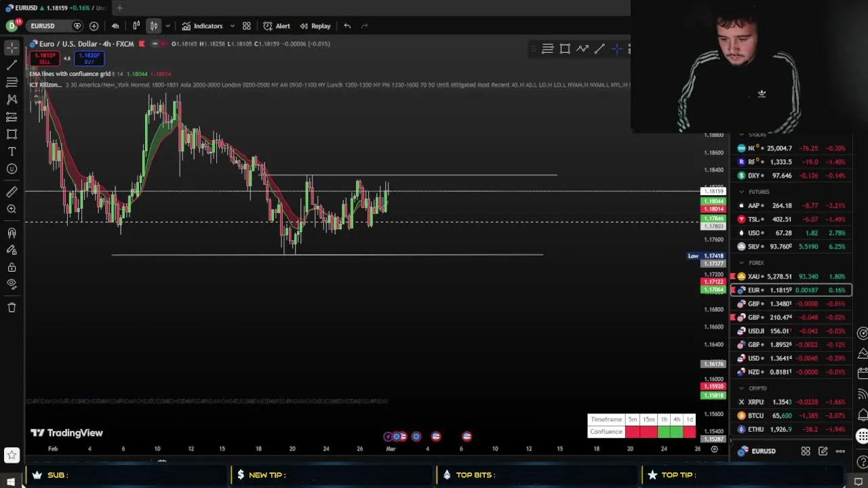The width and height of the screenshot is (868, 488).
Task: Select the XRPU watchlist row
Action: click(791, 402)
